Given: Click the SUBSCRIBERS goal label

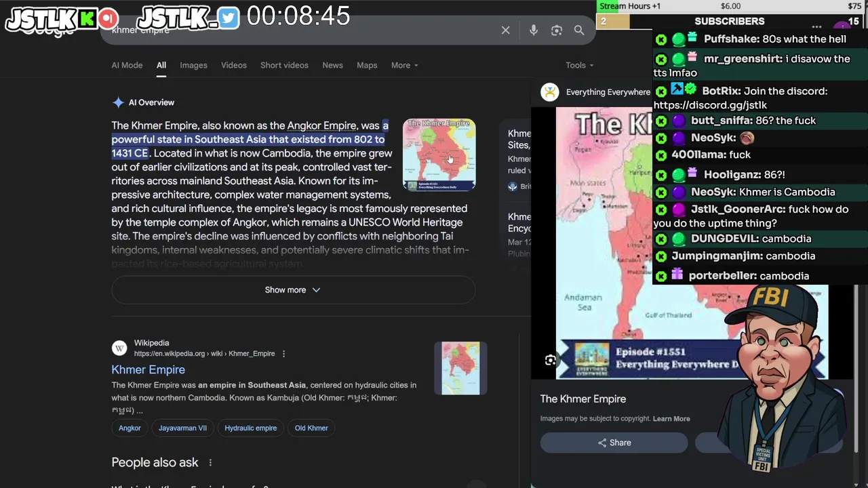Looking at the screenshot, I should click(x=730, y=22).
